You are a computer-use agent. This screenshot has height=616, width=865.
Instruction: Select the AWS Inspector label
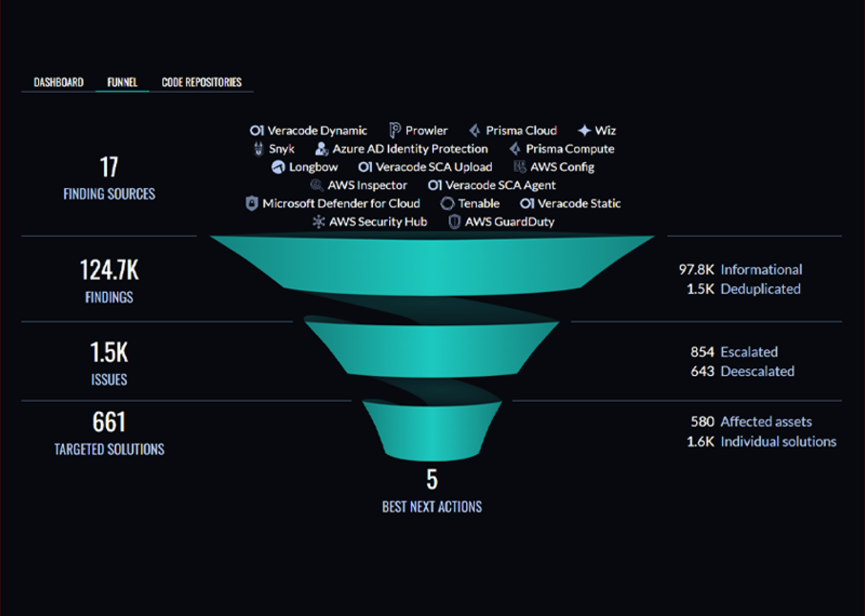[367, 185]
